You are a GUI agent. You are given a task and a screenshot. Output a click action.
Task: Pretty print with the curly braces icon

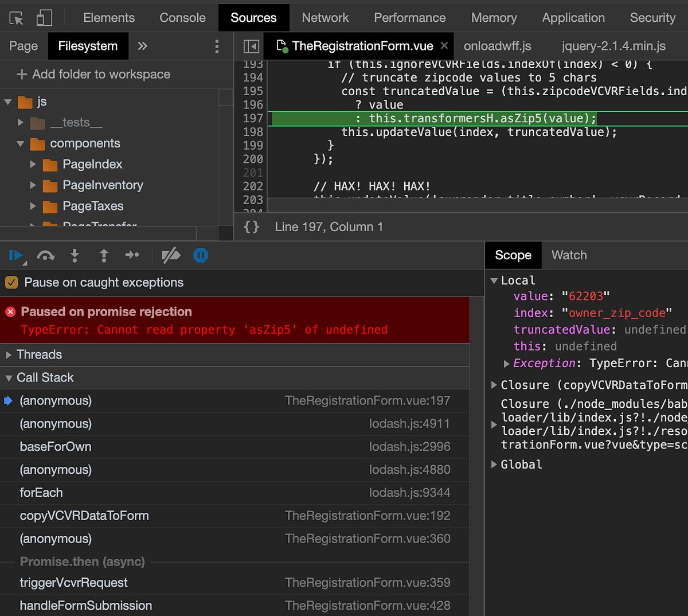click(x=251, y=227)
